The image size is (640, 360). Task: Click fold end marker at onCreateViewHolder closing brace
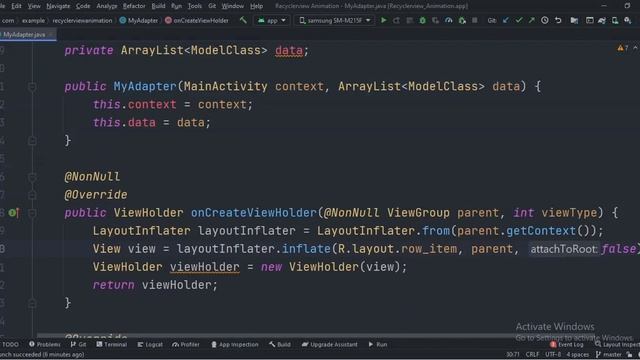coord(32,303)
